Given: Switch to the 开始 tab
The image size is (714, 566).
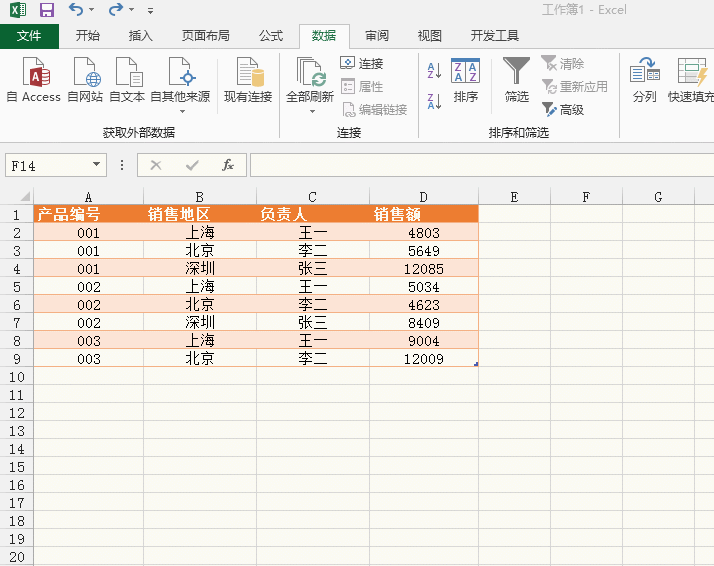Looking at the screenshot, I should 88,36.
